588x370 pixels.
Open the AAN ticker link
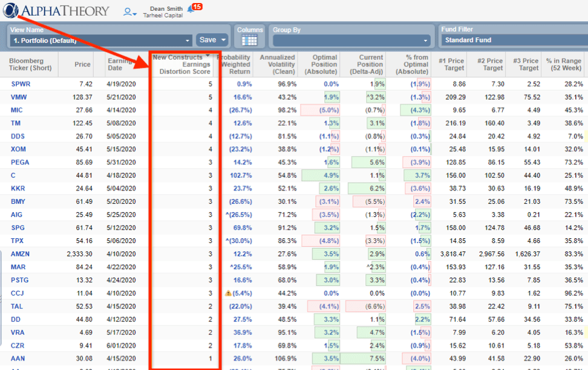(x=18, y=359)
